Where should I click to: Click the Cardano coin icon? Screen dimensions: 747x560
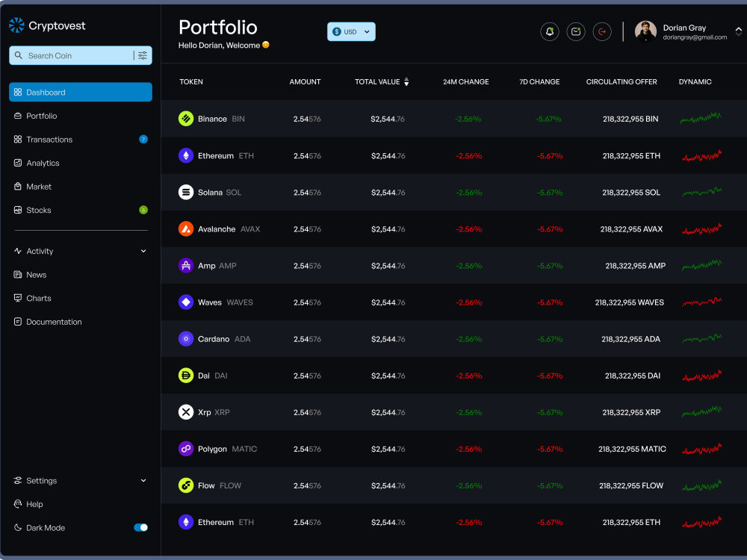(186, 339)
